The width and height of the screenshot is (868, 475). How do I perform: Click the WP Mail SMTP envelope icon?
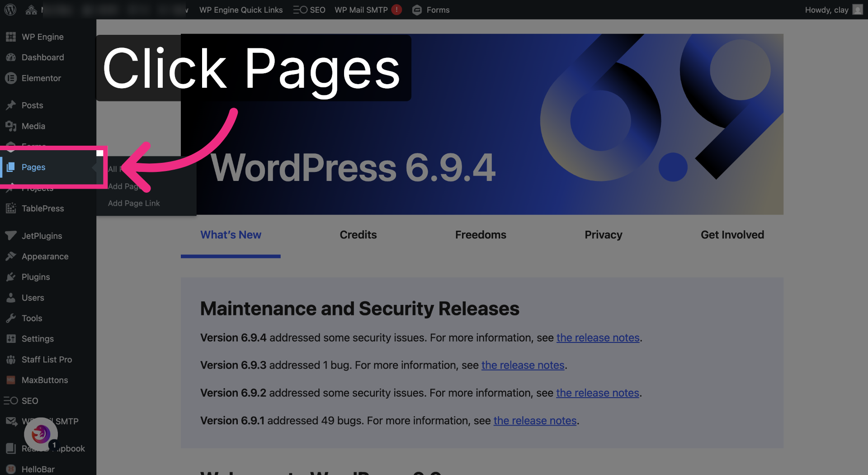click(11, 421)
